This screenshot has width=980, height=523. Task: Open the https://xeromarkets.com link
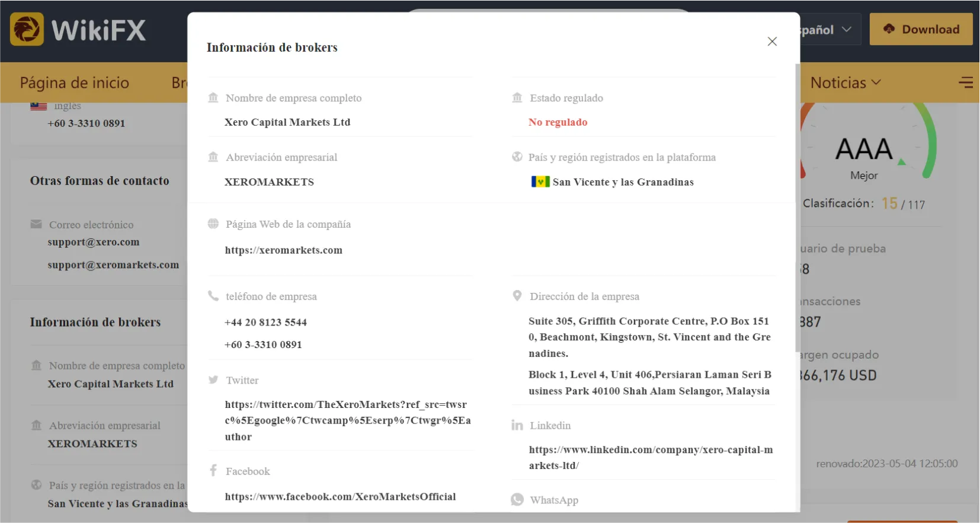pyautogui.click(x=284, y=250)
